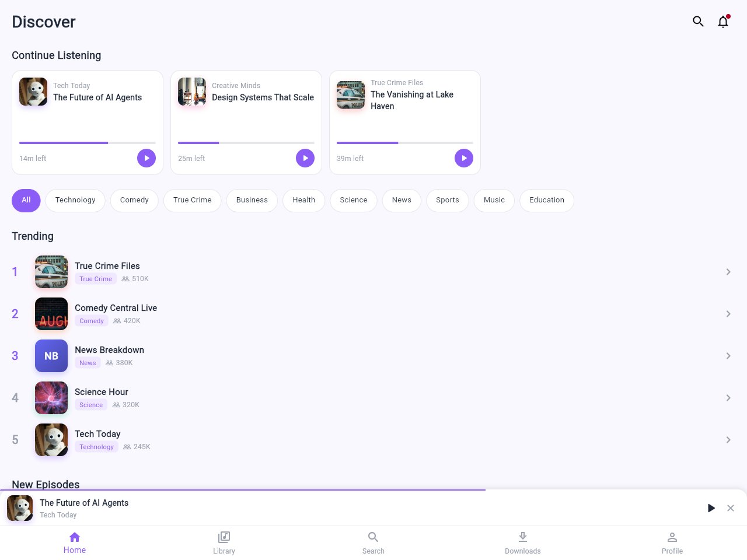Image resolution: width=747 pixels, height=560 pixels.
Task: Select the Science filter chip
Action: point(354,200)
